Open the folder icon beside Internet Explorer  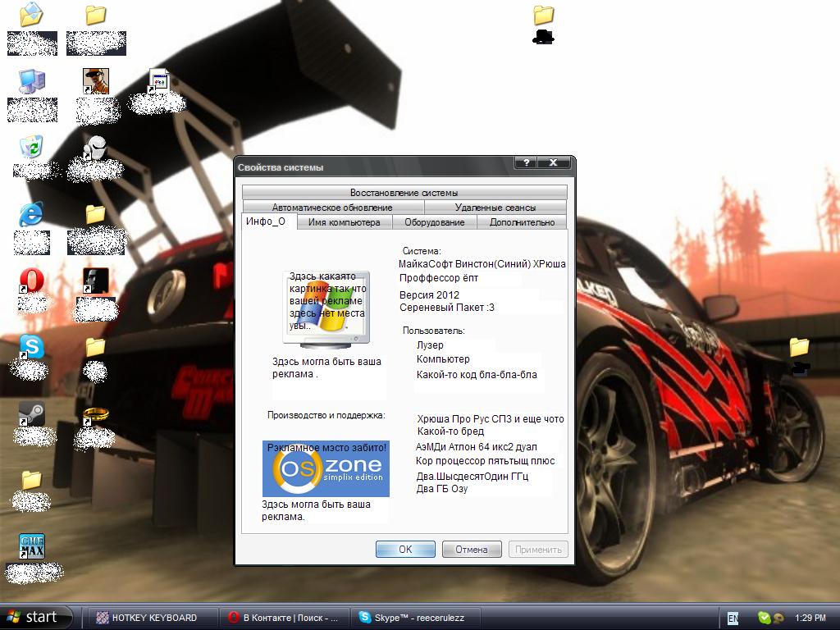click(95, 214)
